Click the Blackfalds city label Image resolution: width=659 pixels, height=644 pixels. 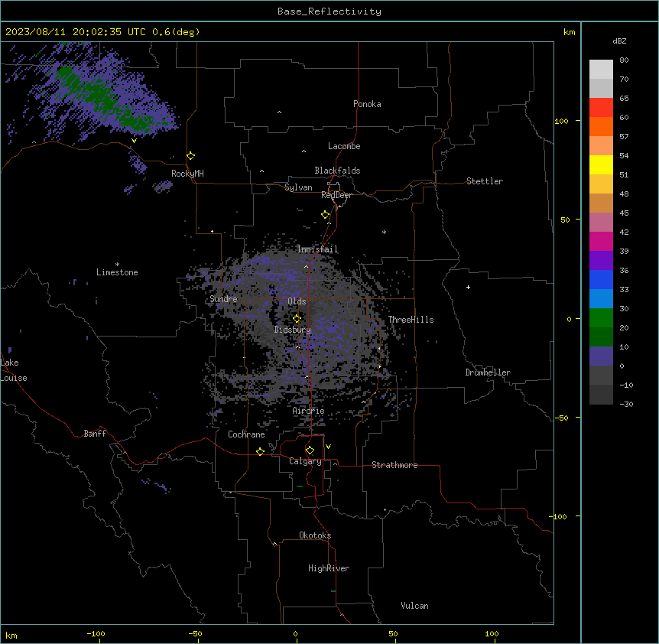point(337,171)
